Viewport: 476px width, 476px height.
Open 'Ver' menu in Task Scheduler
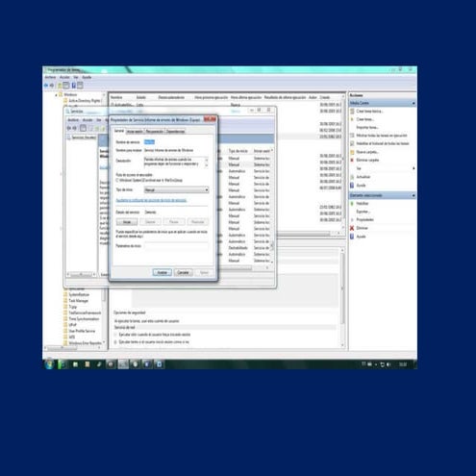point(76,77)
